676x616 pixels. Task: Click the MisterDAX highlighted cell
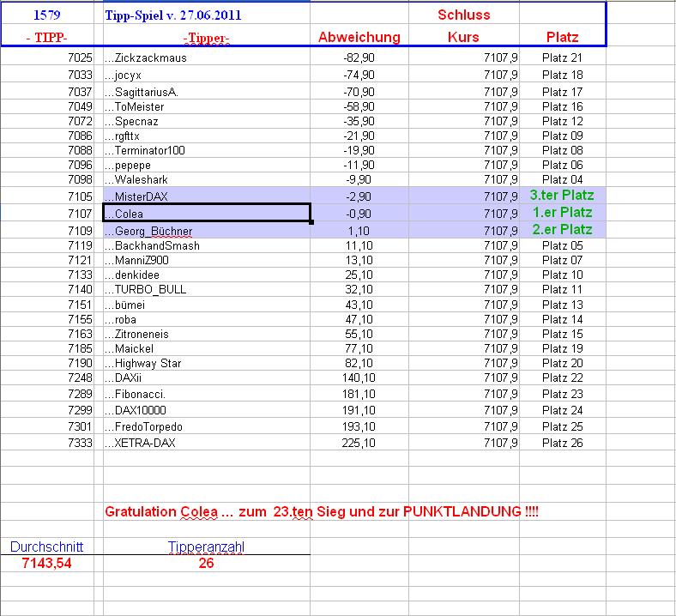tap(207, 196)
